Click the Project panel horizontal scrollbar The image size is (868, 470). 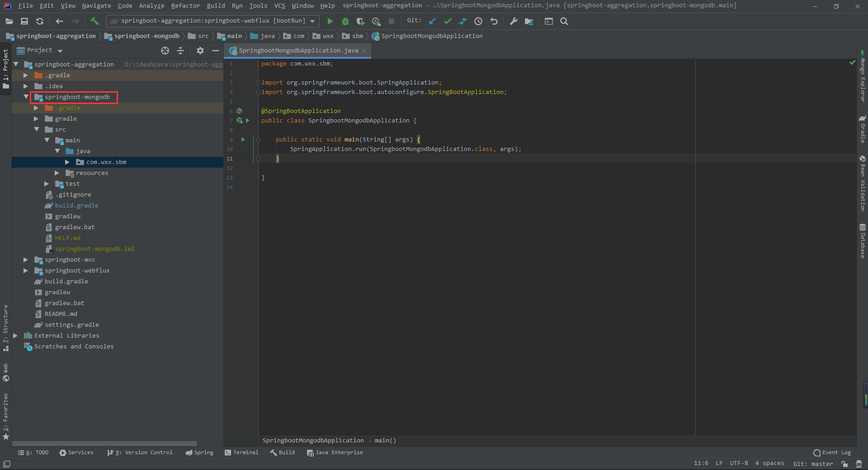(x=104, y=444)
